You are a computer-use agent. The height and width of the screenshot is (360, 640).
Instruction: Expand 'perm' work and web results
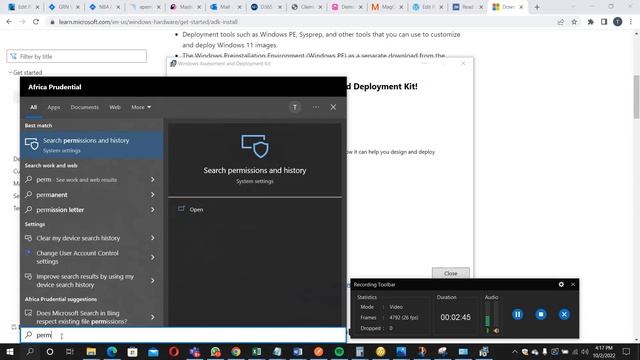[153, 180]
